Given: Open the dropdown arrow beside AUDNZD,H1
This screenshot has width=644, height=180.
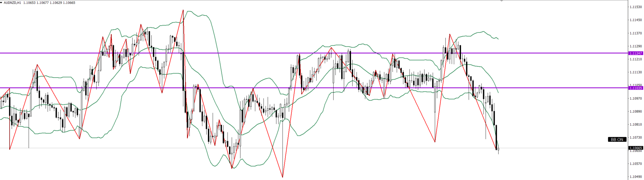Looking at the screenshot, I should 1,3.
